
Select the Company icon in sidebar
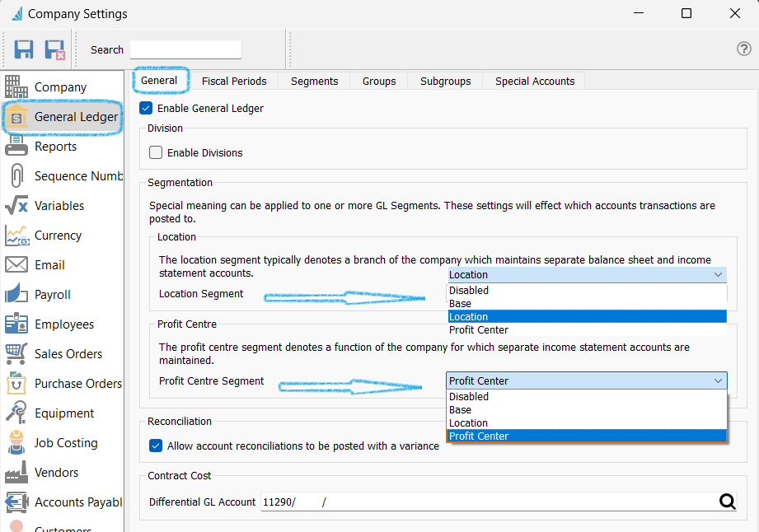16,87
